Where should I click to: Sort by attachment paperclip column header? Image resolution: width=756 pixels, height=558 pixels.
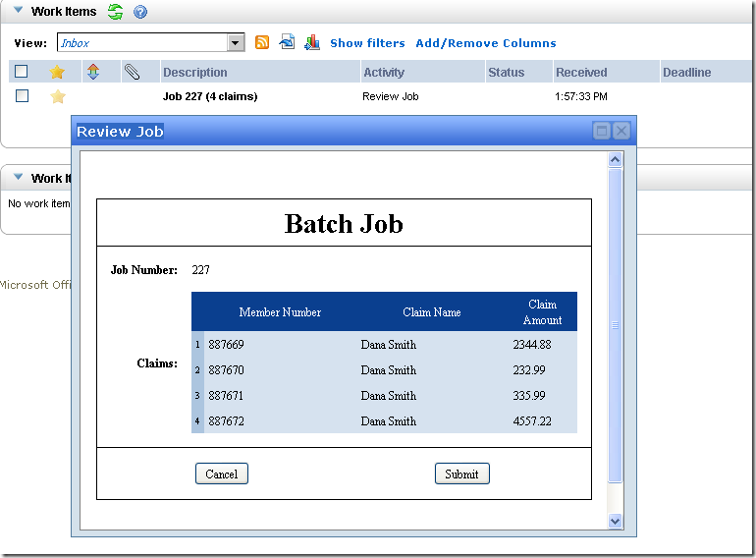point(132,72)
